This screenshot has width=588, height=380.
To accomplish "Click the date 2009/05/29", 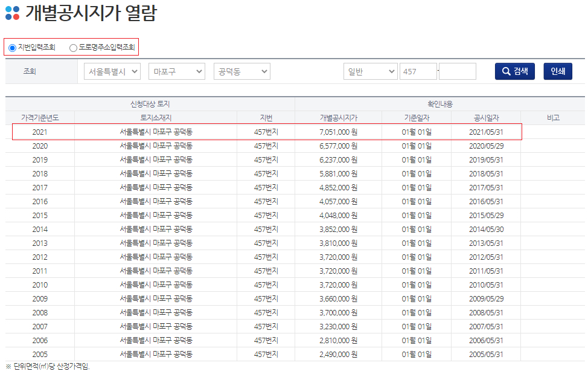I will [x=486, y=298].
